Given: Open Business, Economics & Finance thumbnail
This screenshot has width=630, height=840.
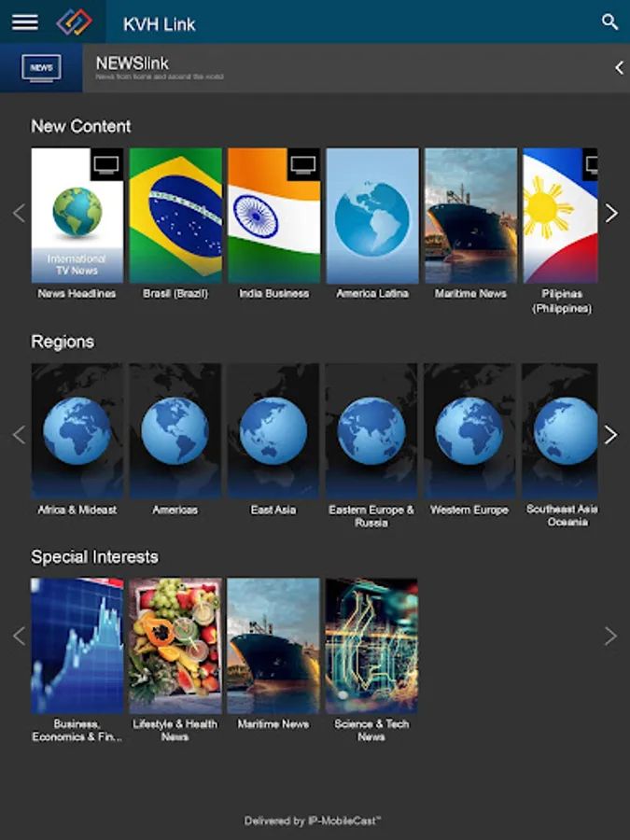Looking at the screenshot, I should click(77, 646).
